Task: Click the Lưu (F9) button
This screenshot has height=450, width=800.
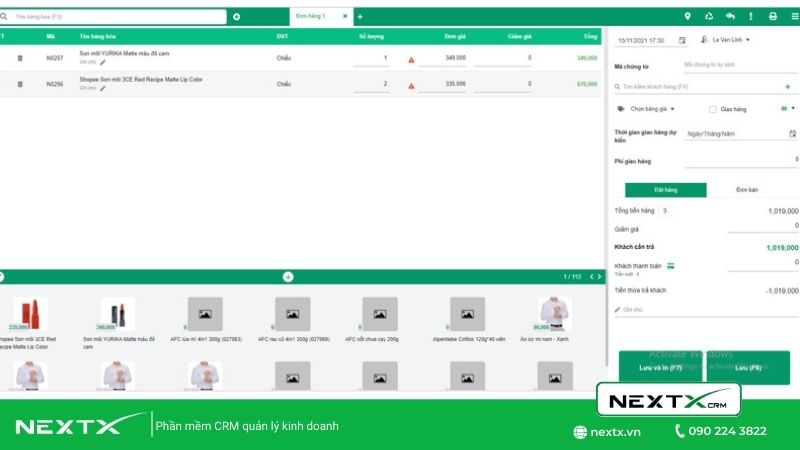Action: (x=749, y=368)
